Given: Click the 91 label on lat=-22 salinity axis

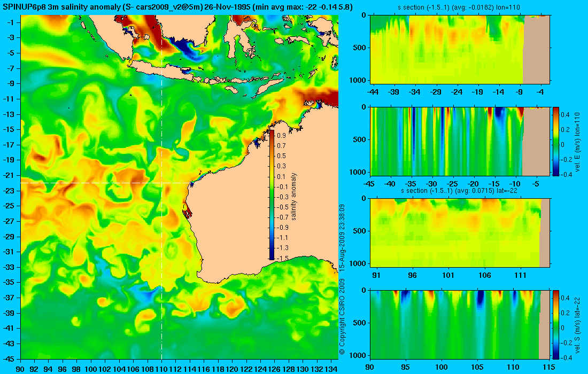Looking at the screenshot, I should point(376,276).
